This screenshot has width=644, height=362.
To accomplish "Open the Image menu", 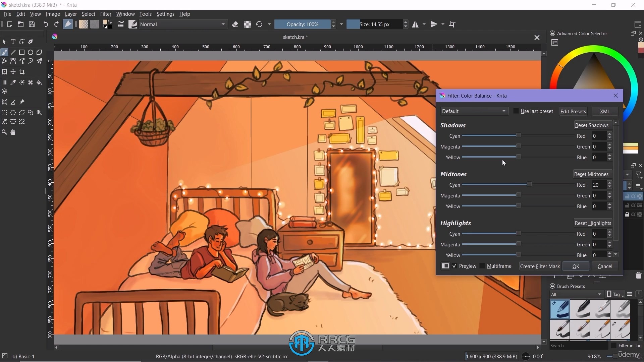I will tap(53, 14).
